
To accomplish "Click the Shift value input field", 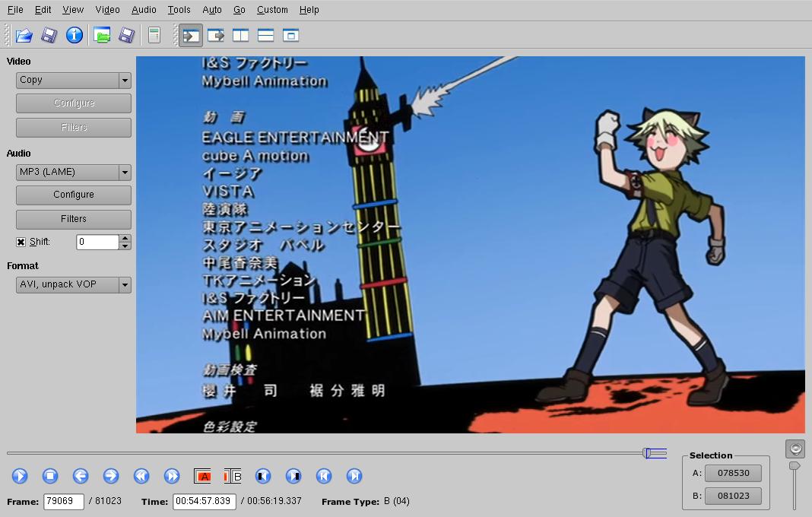I will point(98,242).
